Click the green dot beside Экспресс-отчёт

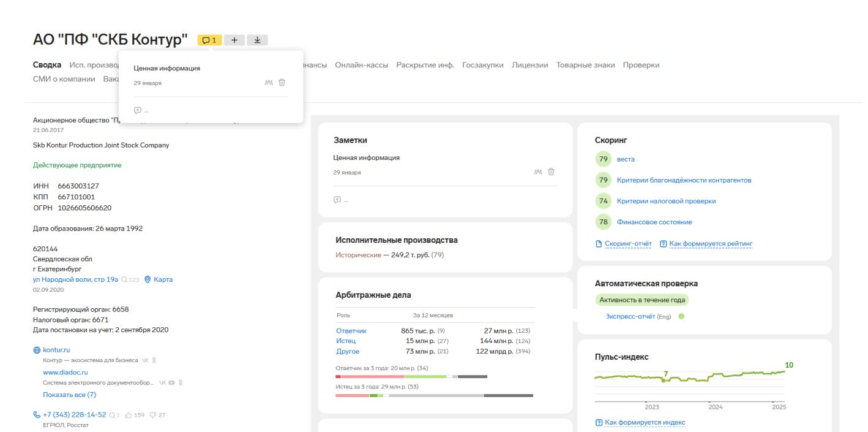pos(681,316)
